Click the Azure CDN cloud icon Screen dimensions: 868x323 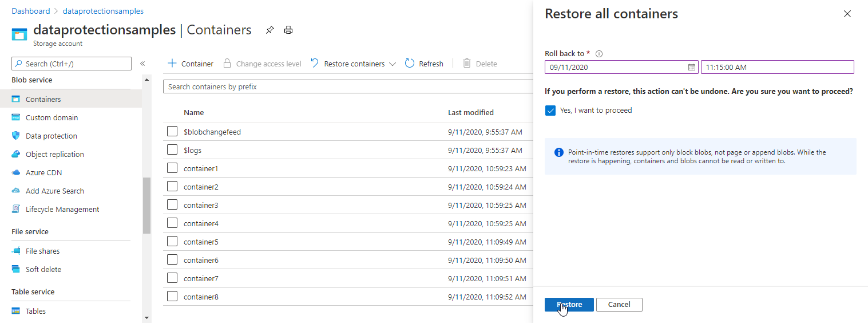[x=16, y=172]
